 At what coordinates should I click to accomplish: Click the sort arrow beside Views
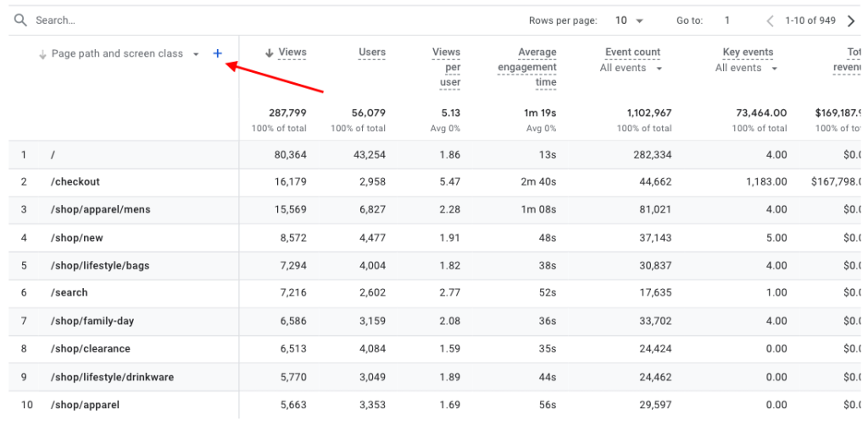point(270,53)
